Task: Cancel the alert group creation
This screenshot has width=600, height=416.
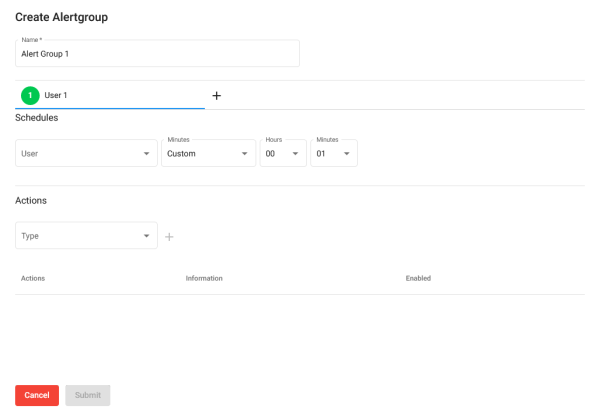Action: click(x=37, y=395)
